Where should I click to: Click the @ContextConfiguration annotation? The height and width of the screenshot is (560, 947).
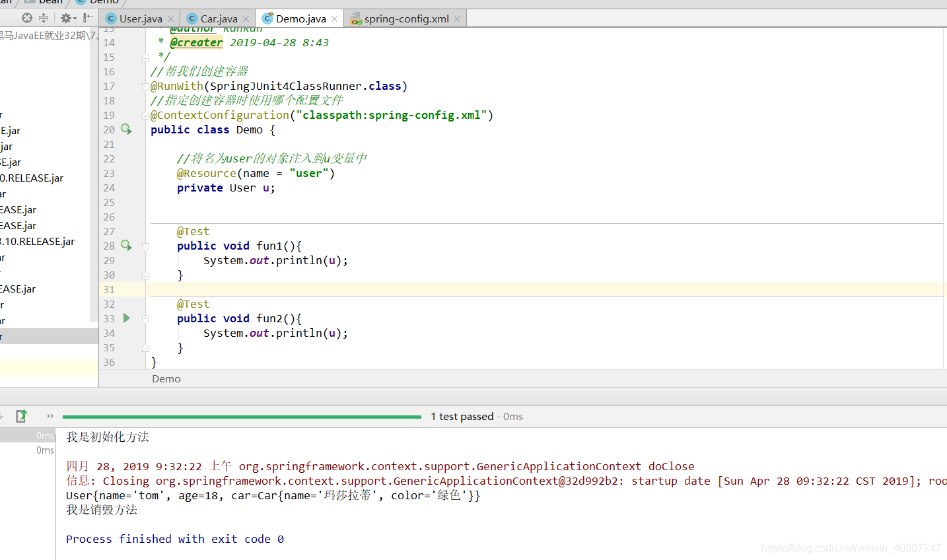220,115
